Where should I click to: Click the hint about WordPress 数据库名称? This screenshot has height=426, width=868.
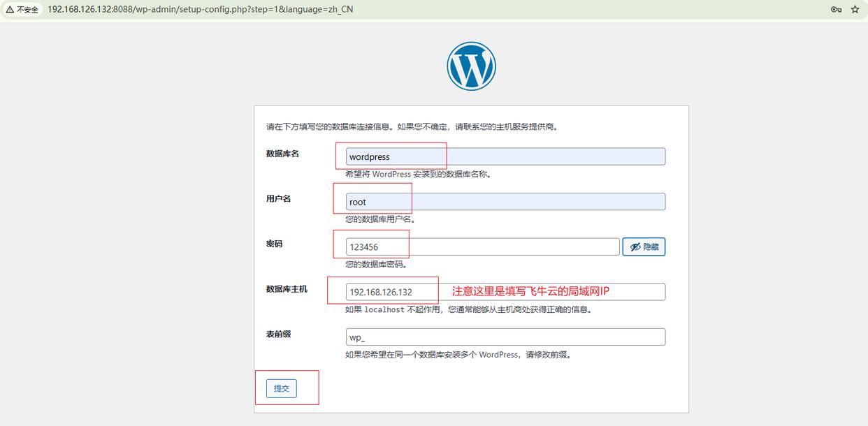coord(419,174)
